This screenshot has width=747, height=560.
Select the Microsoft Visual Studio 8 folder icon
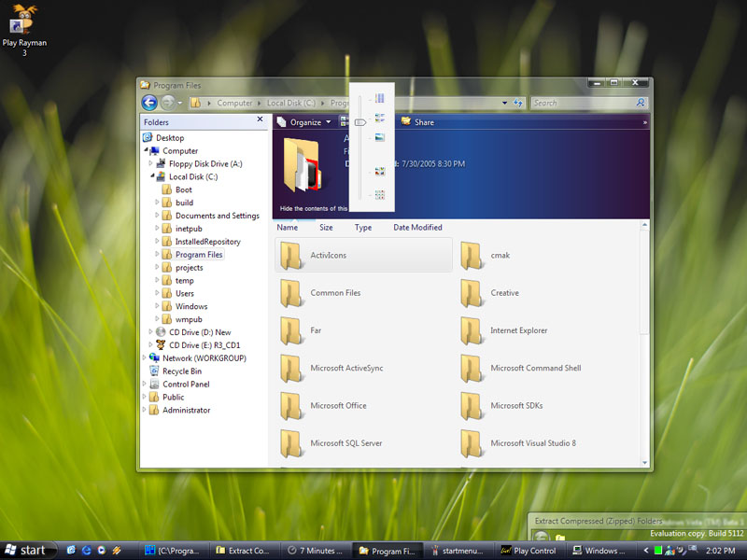click(x=472, y=443)
